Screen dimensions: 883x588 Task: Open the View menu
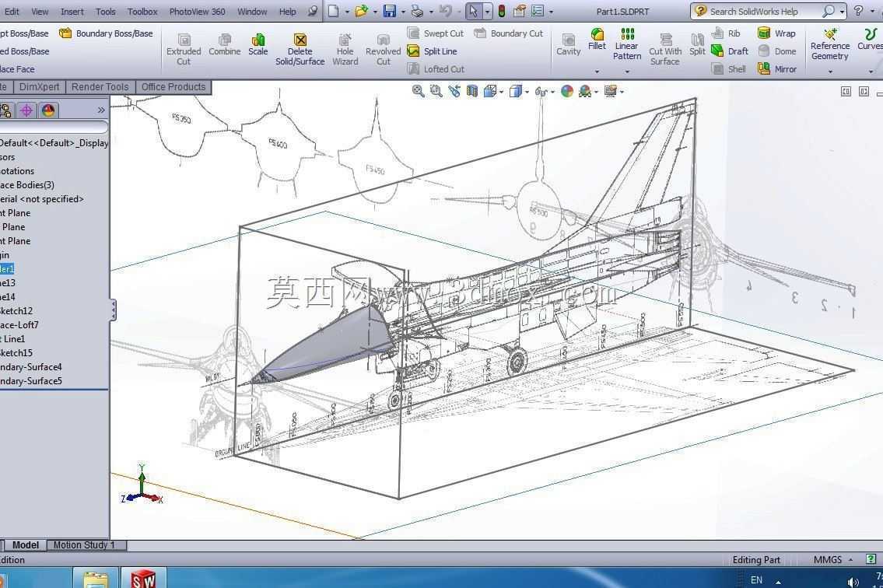pyautogui.click(x=40, y=11)
